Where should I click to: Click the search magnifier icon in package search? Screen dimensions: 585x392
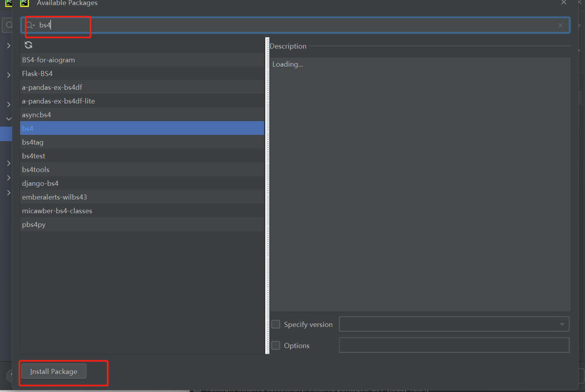pos(30,25)
